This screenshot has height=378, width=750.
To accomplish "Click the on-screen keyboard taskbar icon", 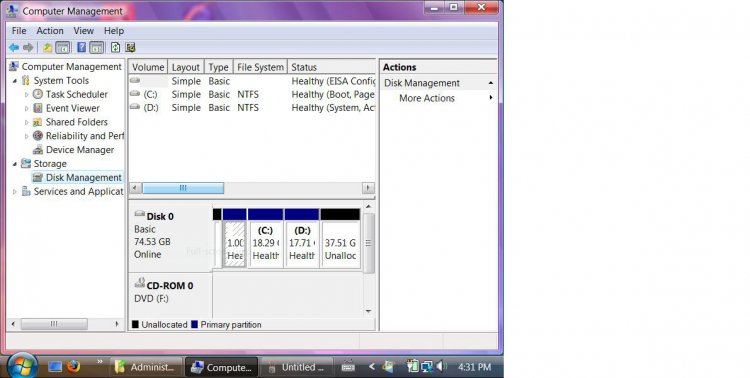I will pyautogui.click(x=348, y=367).
